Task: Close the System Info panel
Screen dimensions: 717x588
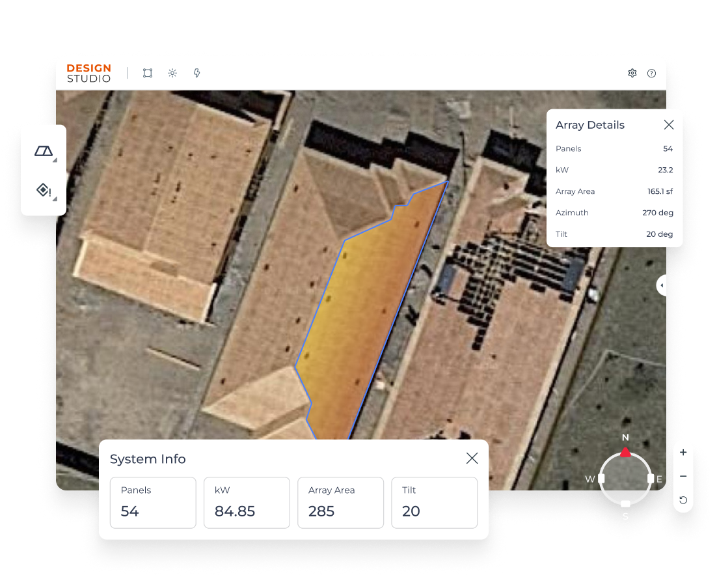Action: coord(472,459)
